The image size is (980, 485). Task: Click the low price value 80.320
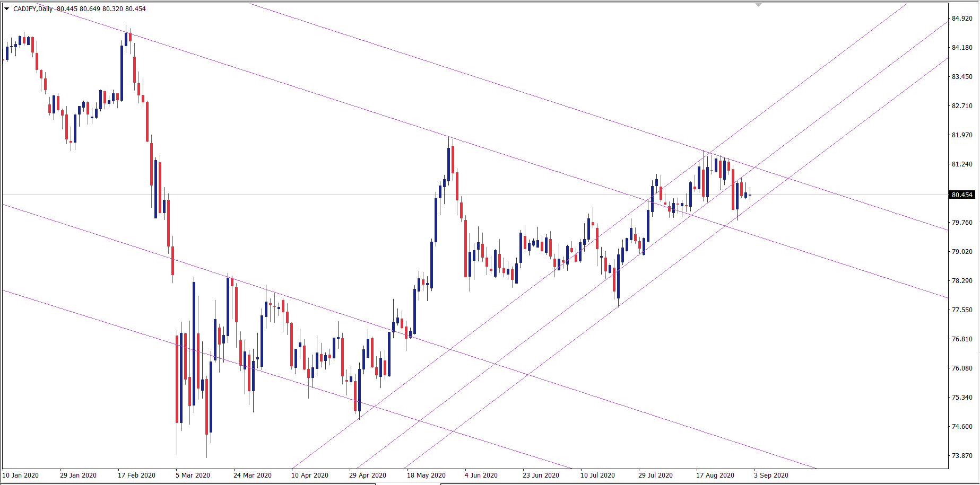click(112, 8)
